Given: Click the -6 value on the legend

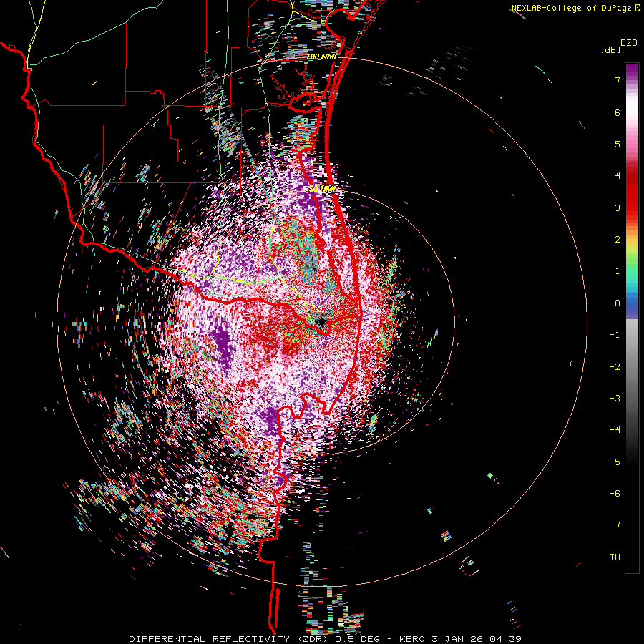Looking at the screenshot, I should (x=615, y=494).
